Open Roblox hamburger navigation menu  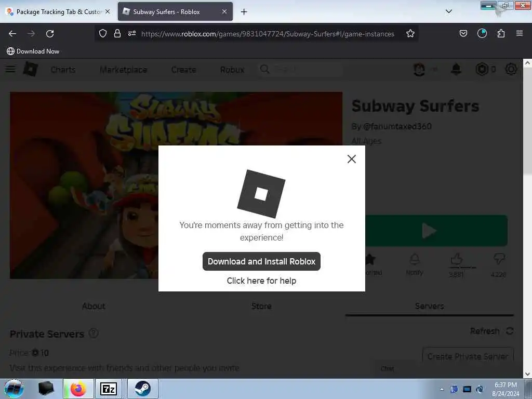pyautogui.click(x=10, y=69)
